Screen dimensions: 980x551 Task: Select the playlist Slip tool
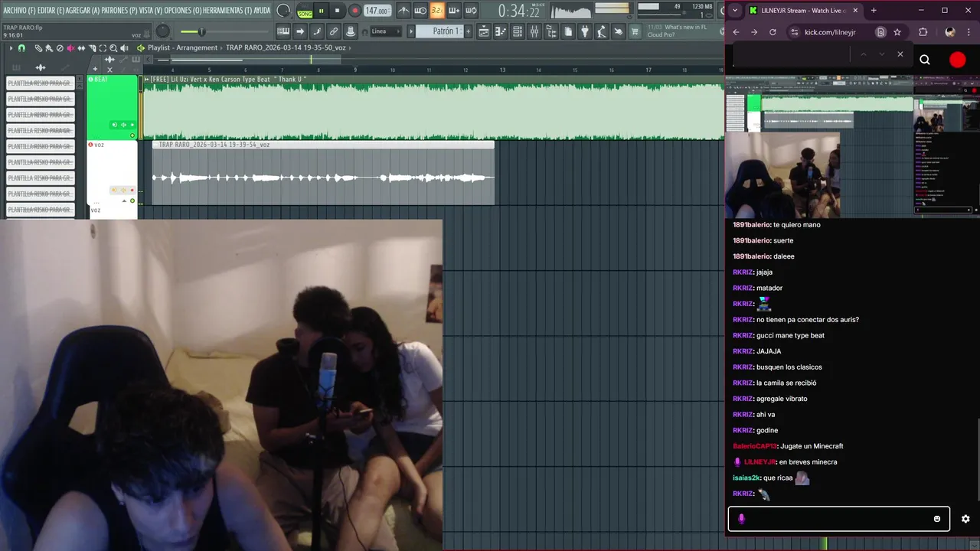(81, 48)
